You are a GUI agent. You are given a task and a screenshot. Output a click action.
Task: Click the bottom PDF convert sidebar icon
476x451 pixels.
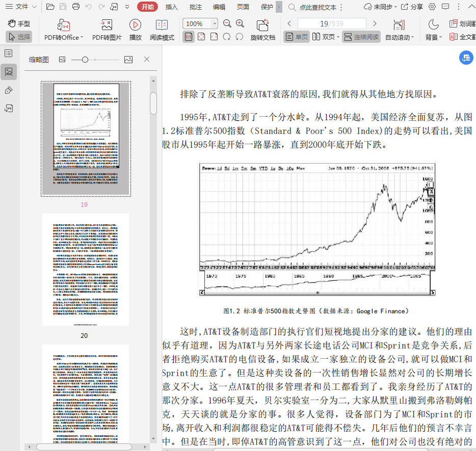tap(9, 109)
